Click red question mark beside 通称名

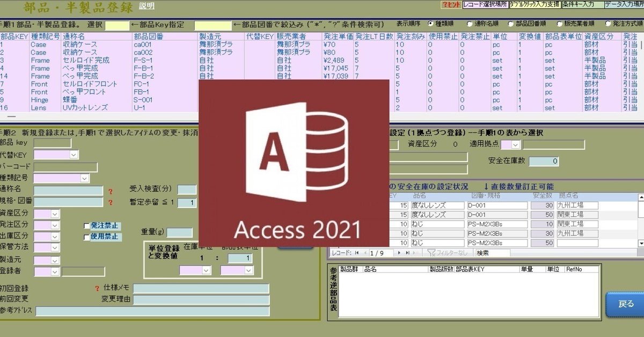[x=111, y=191]
